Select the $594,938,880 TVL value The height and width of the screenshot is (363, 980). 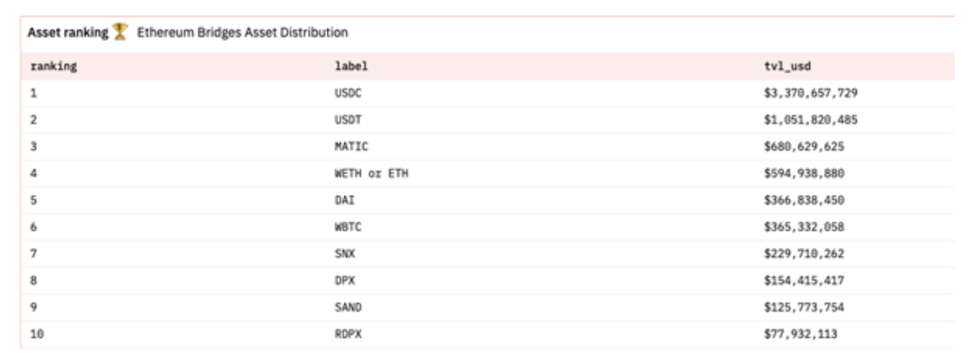[804, 174]
